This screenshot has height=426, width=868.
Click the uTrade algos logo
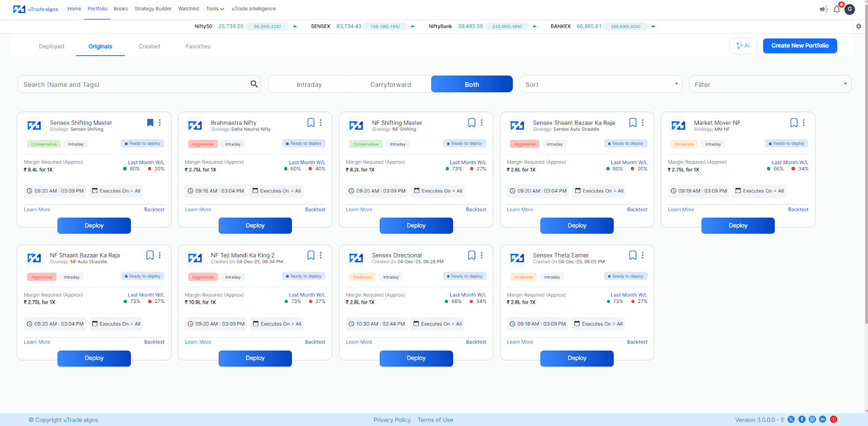pyautogui.click(x=35, y=9)
